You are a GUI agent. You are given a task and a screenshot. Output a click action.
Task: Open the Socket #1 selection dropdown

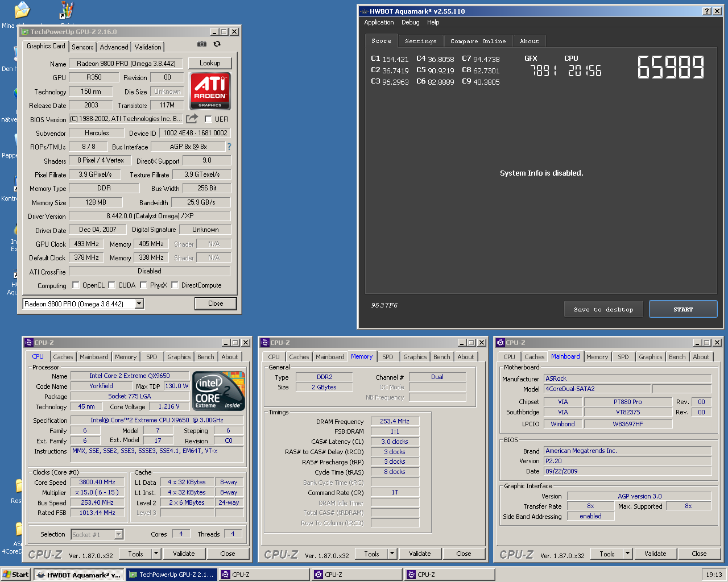119,534
